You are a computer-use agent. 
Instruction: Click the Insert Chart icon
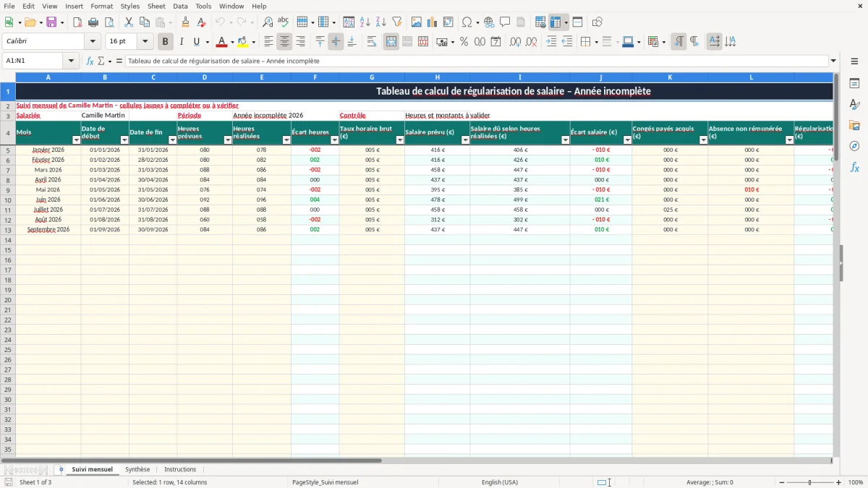[433, 22]
